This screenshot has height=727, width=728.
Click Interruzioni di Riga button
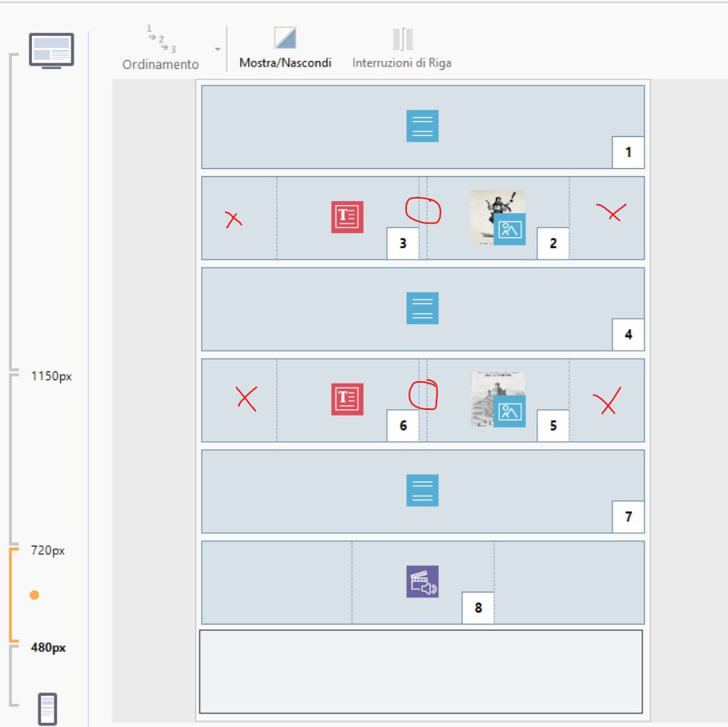point(401,49)
